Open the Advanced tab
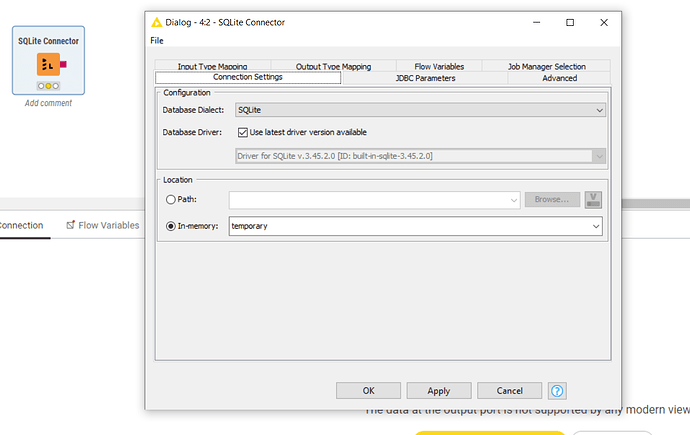 click(x=559, y=78)
